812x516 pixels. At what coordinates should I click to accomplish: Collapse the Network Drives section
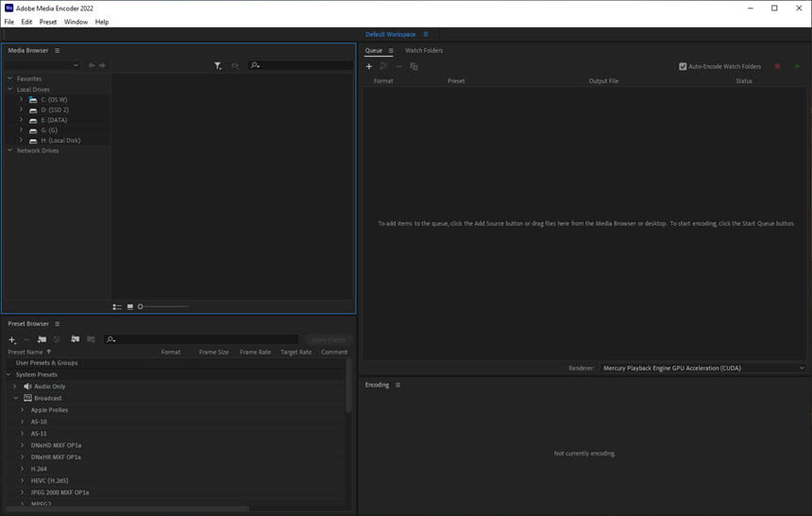tap(9, 150)
